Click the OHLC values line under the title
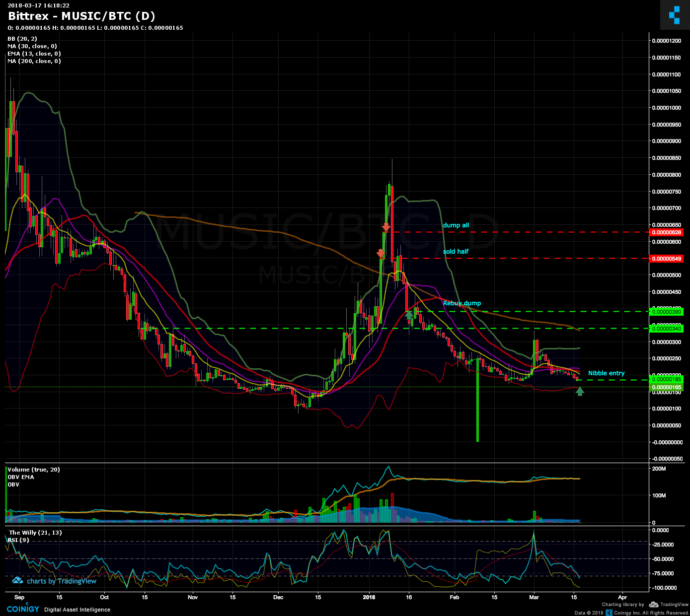Screen dimensions: 690x616 tap(95, 28)
